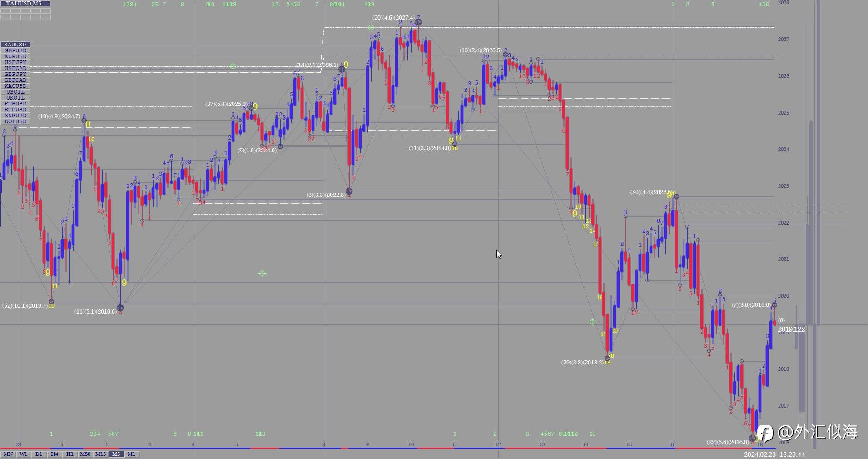Click the 2021 price axis label
Screen dimensions: 868x459
[783, 259]
